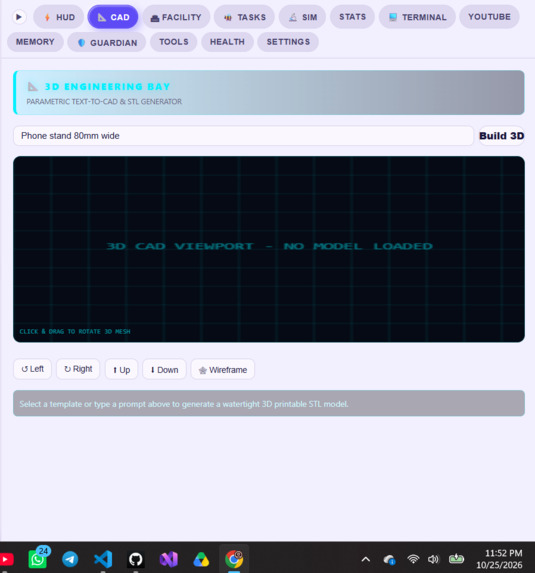Open Visual Studio Code from the taskbar

(x=103, y=559)
